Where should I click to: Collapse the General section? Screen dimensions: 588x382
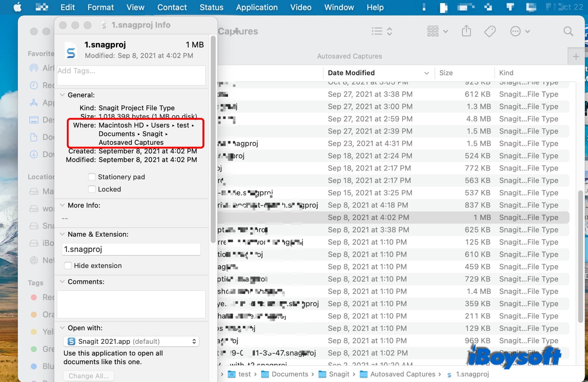tap(62, 95)
